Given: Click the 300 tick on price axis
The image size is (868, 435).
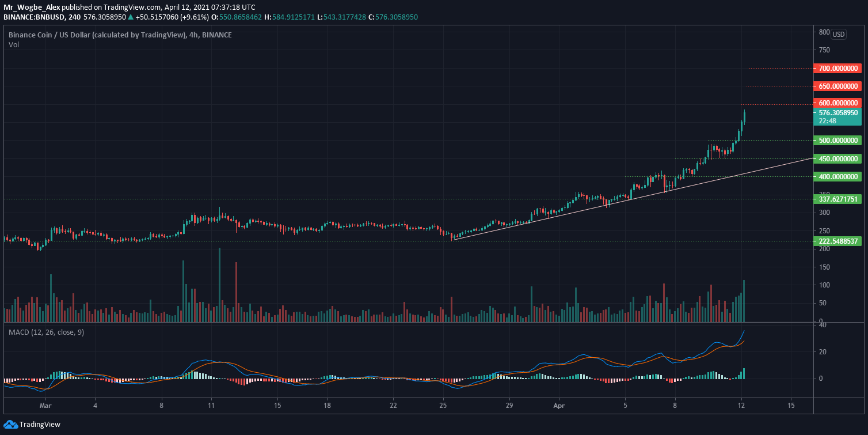Looking at the screenshot, I should click(824, 213).
